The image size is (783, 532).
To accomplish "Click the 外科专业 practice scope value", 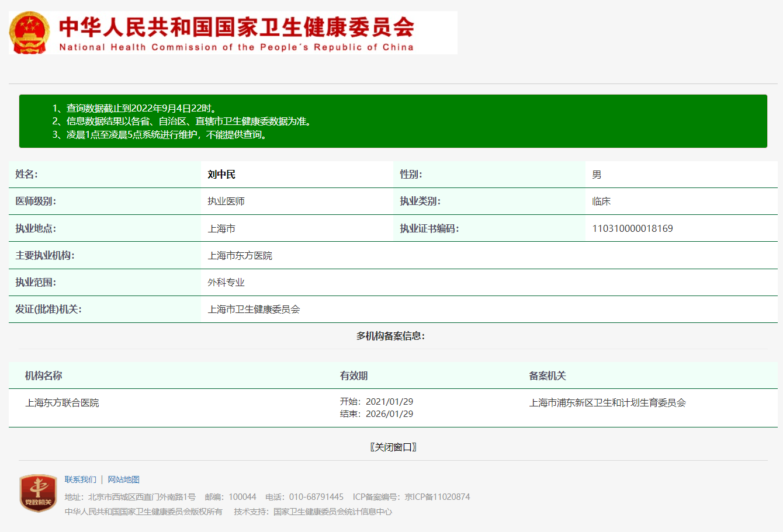I will coord(226,282).
